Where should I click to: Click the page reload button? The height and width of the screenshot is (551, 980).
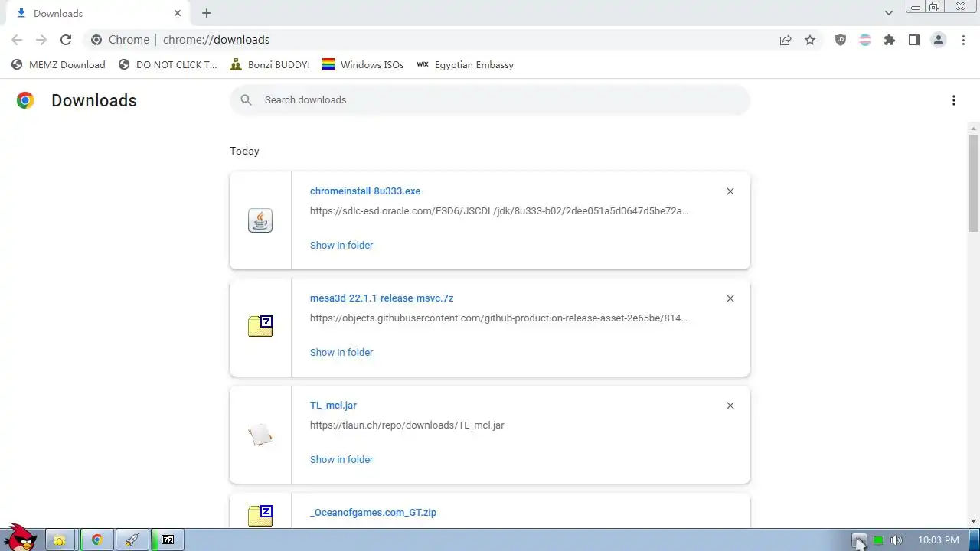66,40
